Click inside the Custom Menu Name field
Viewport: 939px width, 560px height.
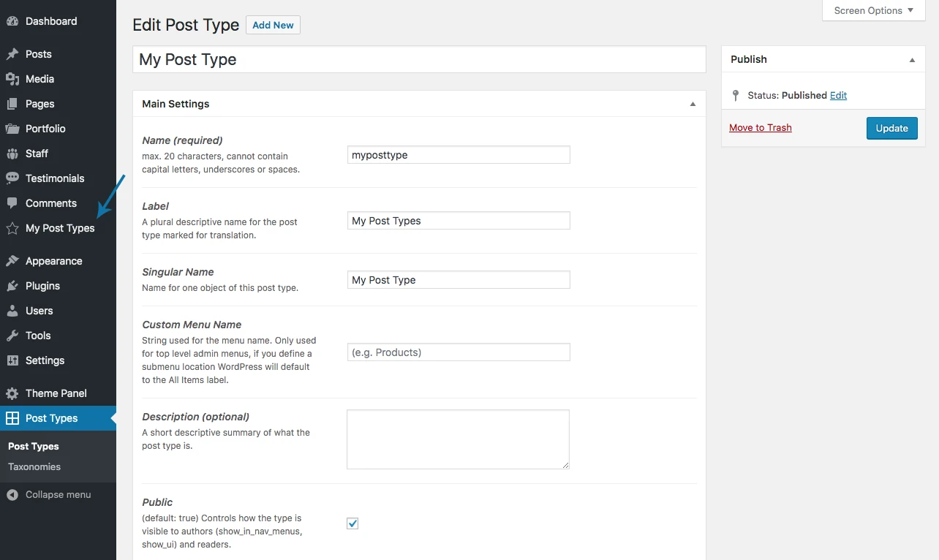pos(459,352)
